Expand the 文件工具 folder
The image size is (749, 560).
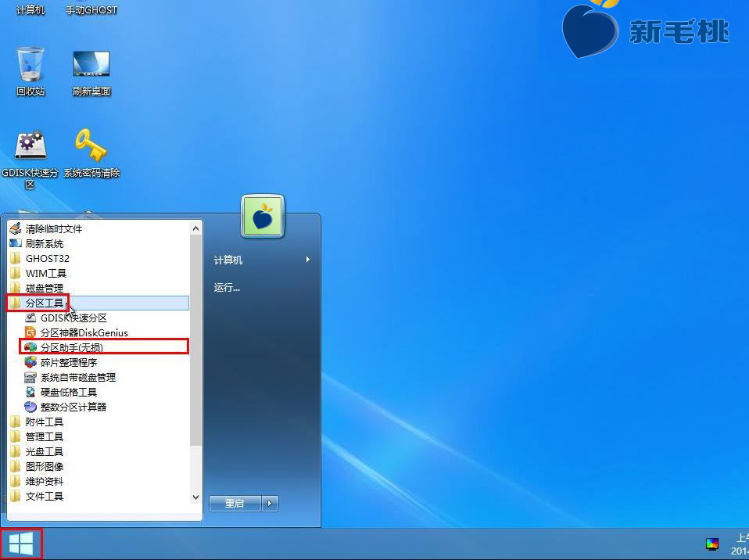pos(99,496)
